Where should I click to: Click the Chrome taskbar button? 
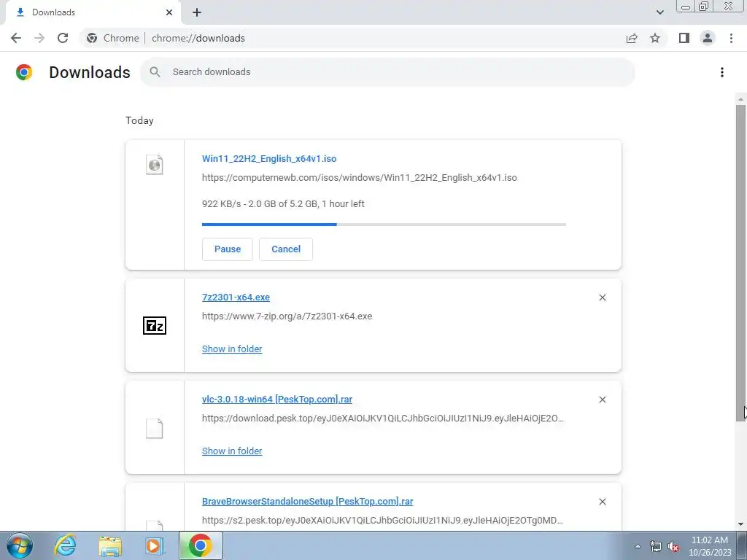(201, 545)
